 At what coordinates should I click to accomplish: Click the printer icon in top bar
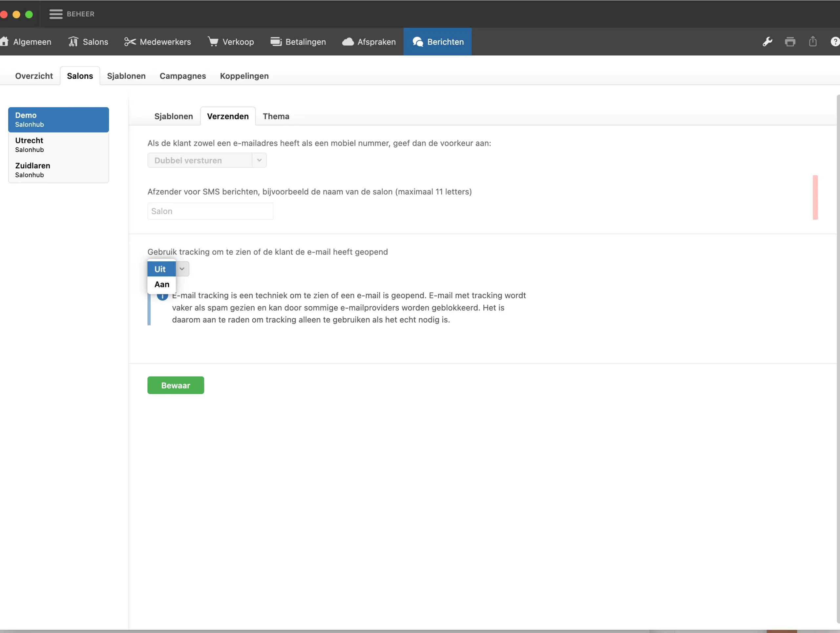pos(790,42)
